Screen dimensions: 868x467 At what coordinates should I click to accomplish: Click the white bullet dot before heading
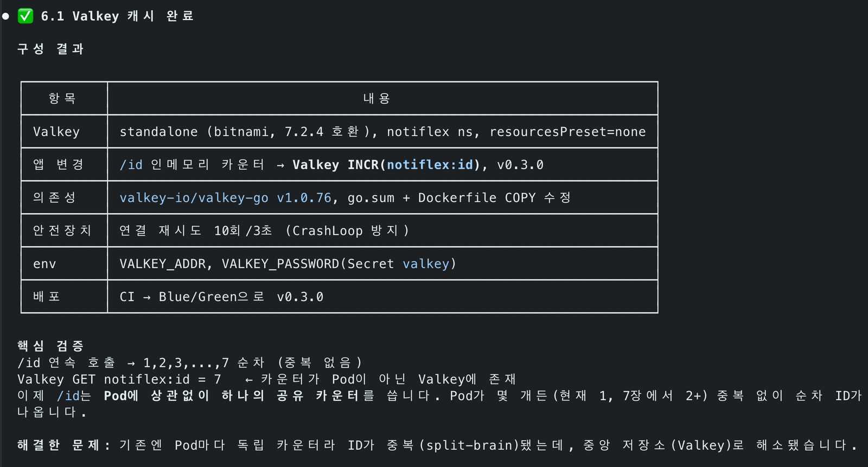click(x=6, y=16)
